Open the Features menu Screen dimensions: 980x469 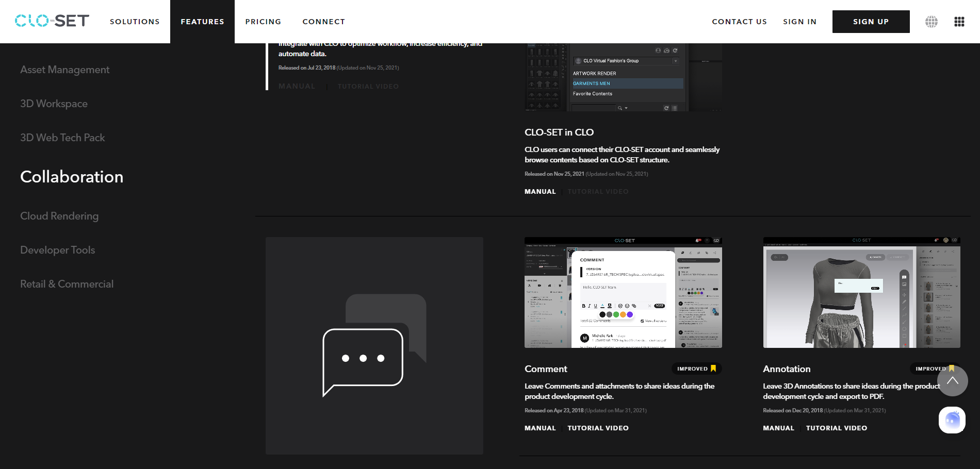click(x=202, y=22)
